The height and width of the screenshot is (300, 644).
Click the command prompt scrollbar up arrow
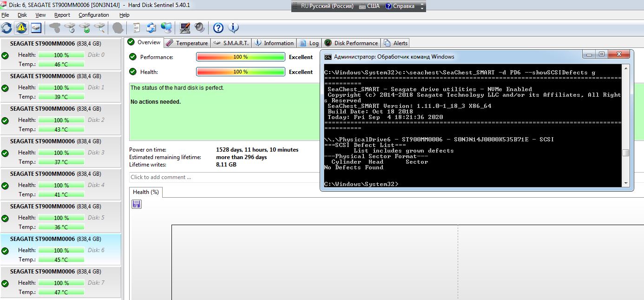click(x=626, y=68)
